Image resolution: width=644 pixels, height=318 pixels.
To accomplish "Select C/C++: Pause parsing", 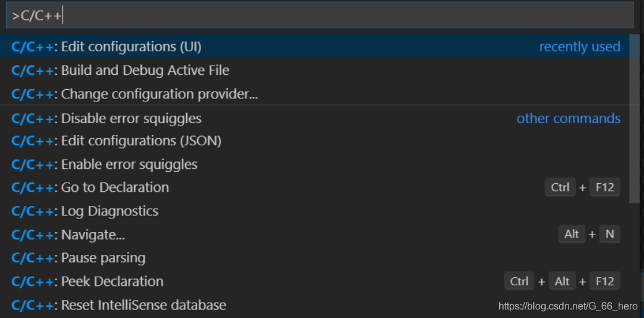I will tap(79, 258).
